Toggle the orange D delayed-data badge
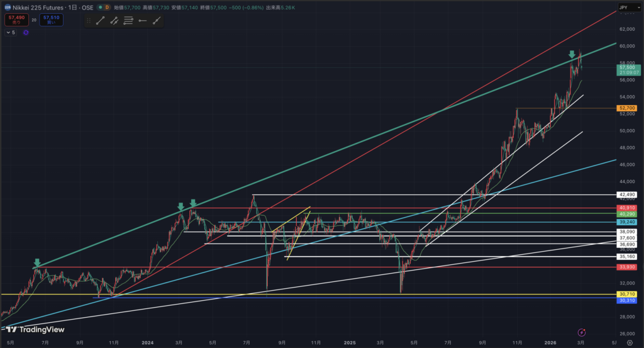Viewport: 644px width, 348px height. click(x=106, y=6)
